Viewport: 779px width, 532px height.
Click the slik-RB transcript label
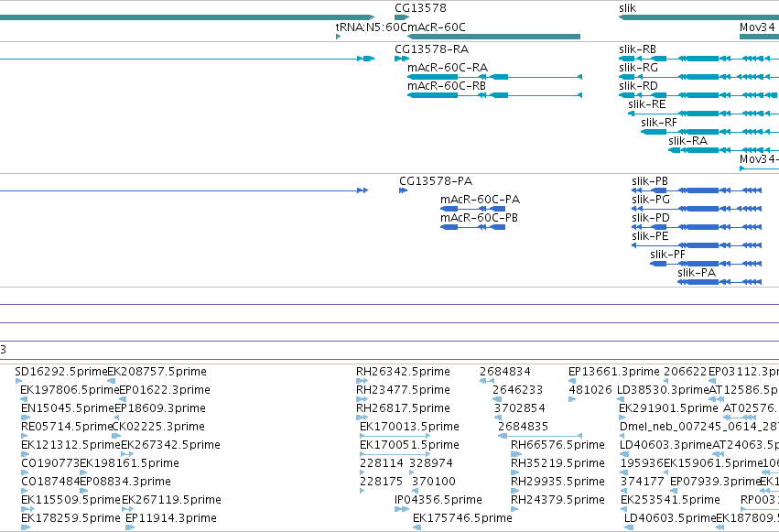point(637,49)
